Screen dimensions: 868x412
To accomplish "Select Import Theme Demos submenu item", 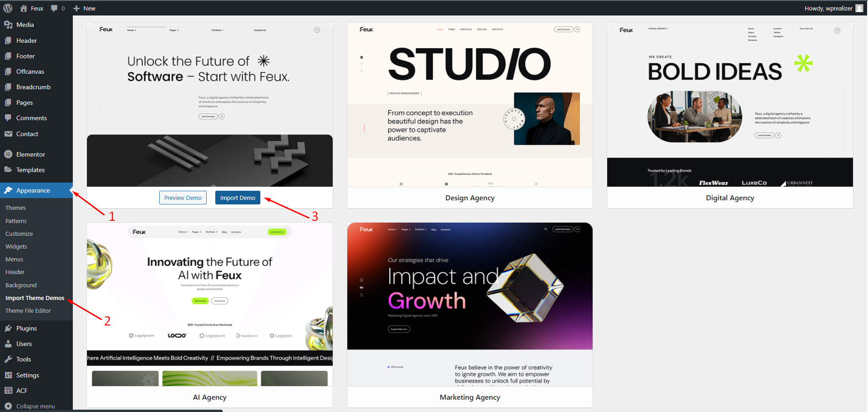I will 35,298.
